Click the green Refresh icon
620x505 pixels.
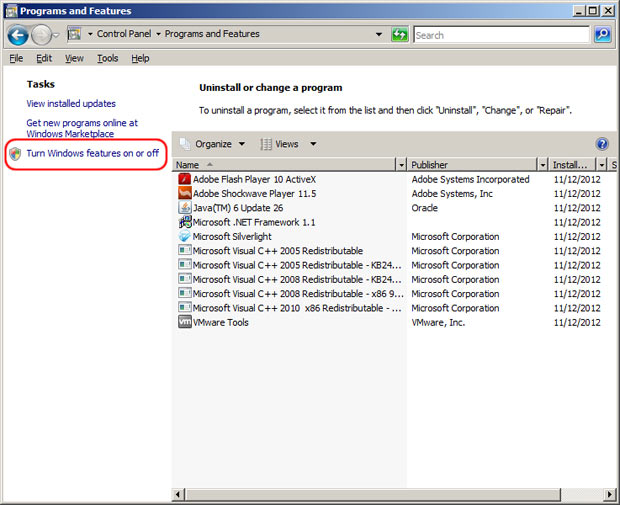399,34
